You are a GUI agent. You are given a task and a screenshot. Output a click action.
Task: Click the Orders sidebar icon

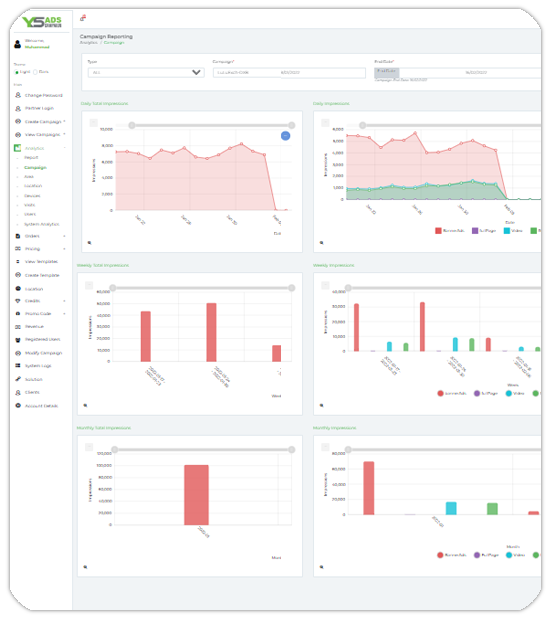[x=18, y=236]
